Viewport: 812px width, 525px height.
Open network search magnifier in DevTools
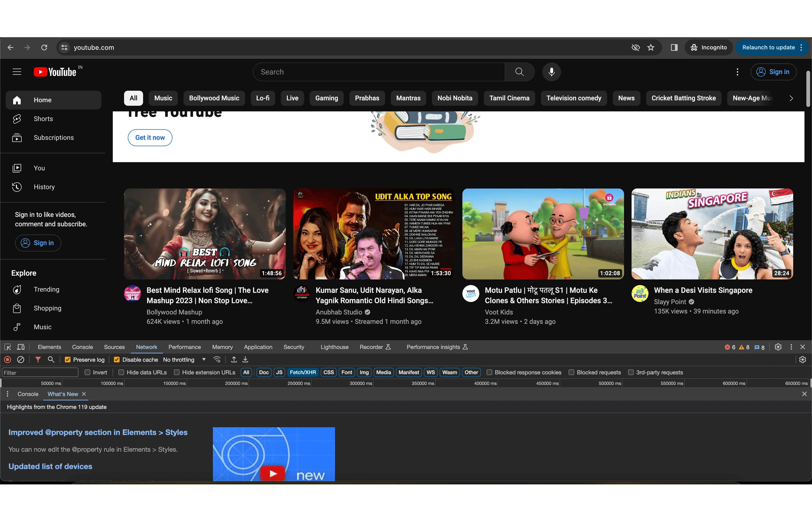pos(51,360)
